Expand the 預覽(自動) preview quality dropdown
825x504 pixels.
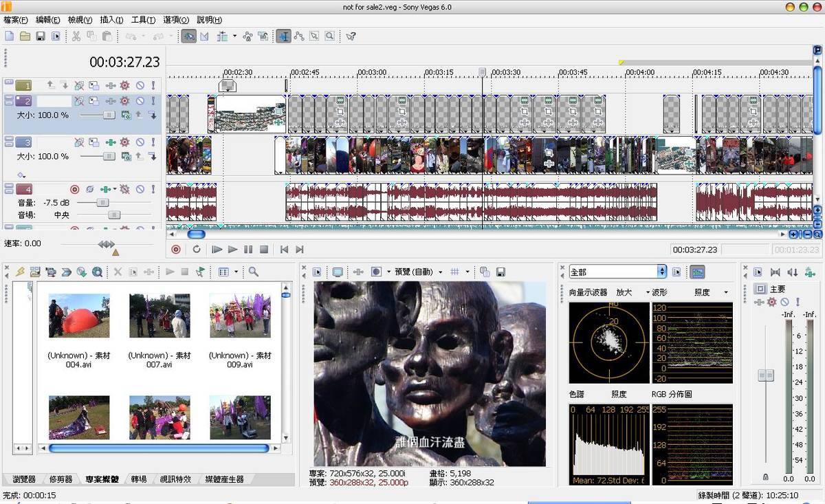click(x=440, y=272)
